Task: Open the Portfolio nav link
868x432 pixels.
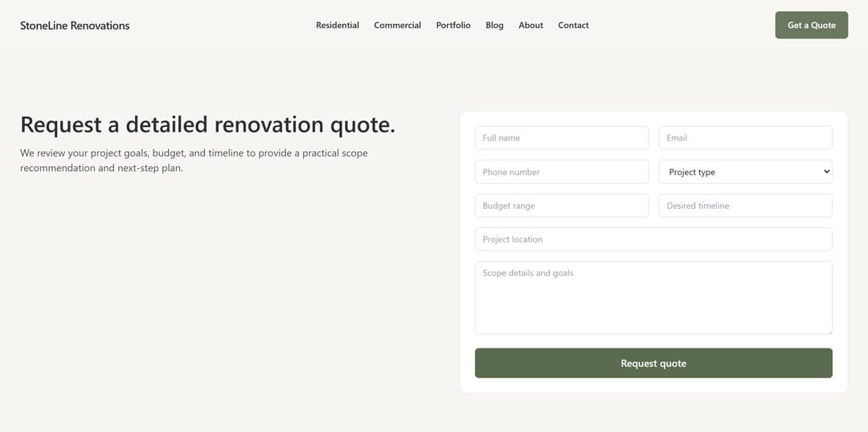Action: point(453,26)
